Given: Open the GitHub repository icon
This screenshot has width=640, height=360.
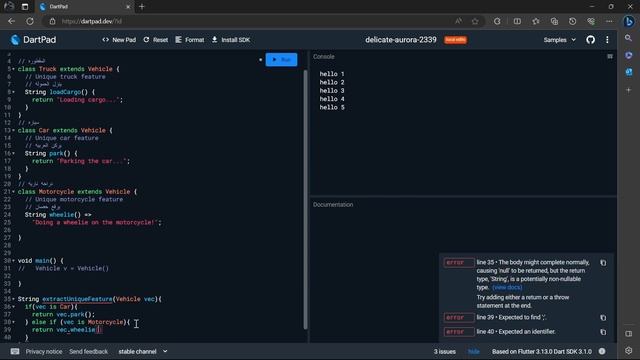Looking at the screenshot, I should [x=590, y=40].
